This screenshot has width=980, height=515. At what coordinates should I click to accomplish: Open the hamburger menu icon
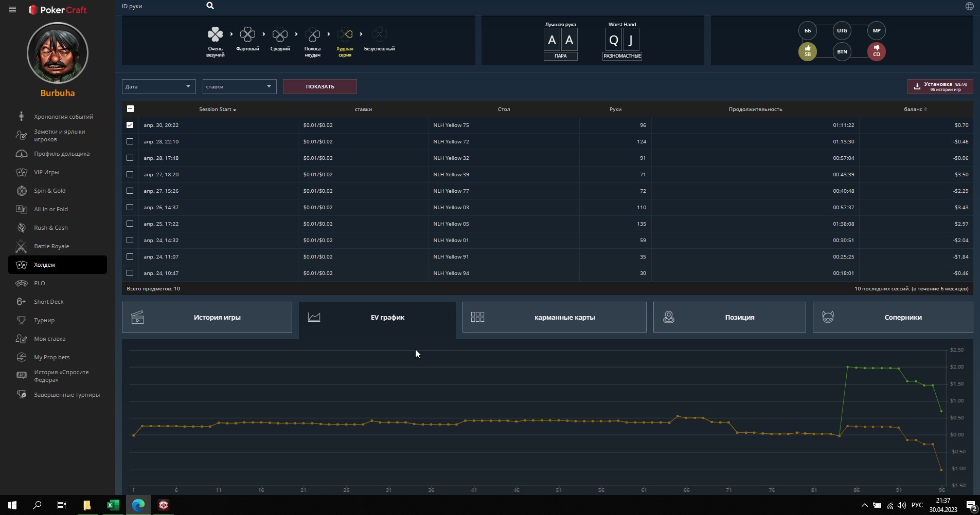click(x=12, y=9)
